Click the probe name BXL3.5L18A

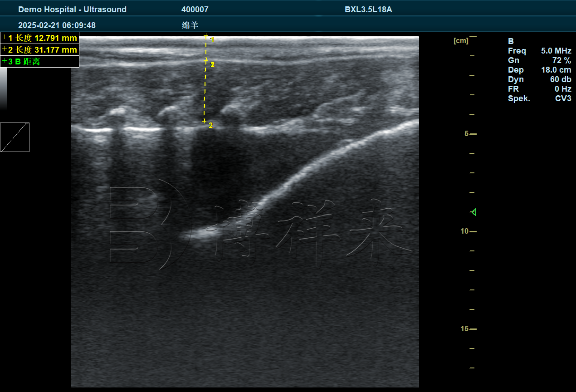(368, 10)
